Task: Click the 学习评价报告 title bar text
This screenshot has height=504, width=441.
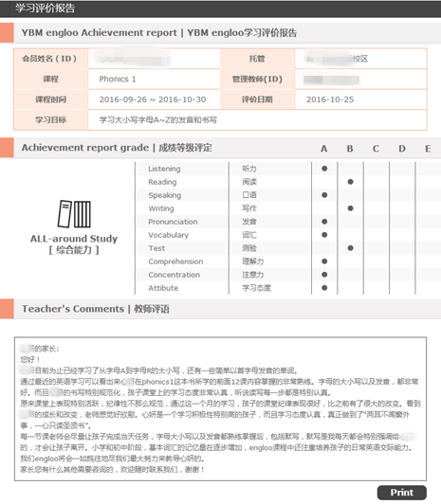Action: [45, 8]
